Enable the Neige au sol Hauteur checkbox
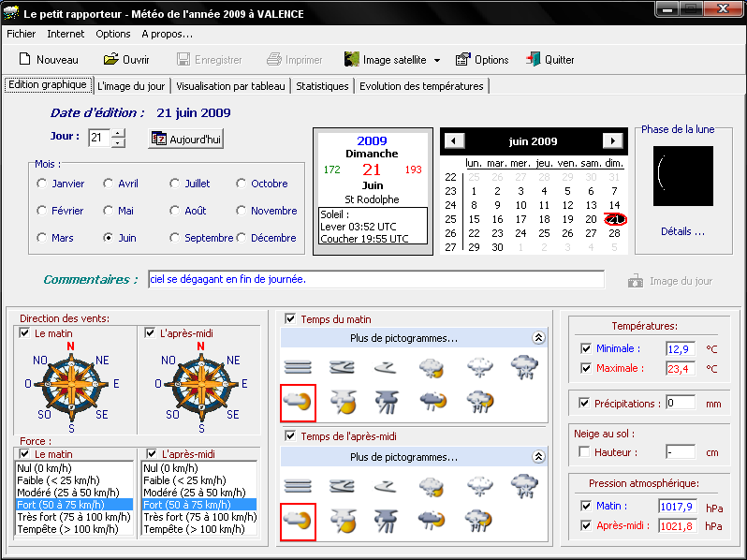747x560 pixels. pyautogui.click(x=585, y=452)
